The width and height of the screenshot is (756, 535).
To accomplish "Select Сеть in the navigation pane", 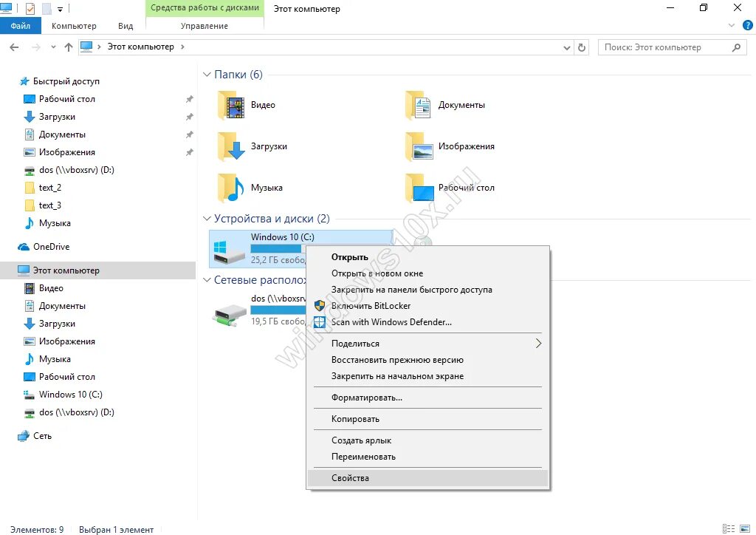I will coord(42,436).
